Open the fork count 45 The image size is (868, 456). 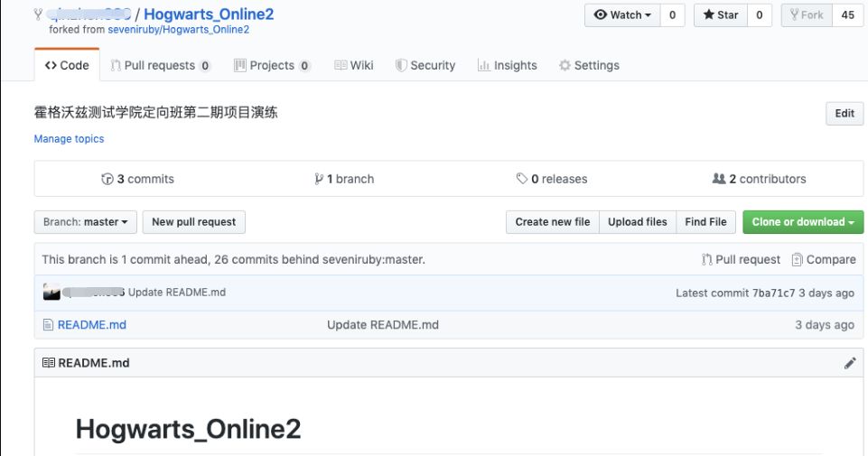coord(847,15)
